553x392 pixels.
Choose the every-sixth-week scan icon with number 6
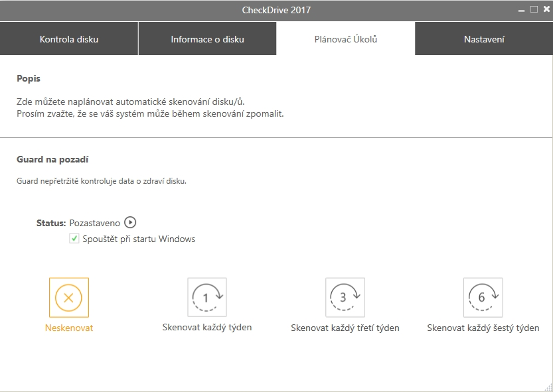(483, 297)
